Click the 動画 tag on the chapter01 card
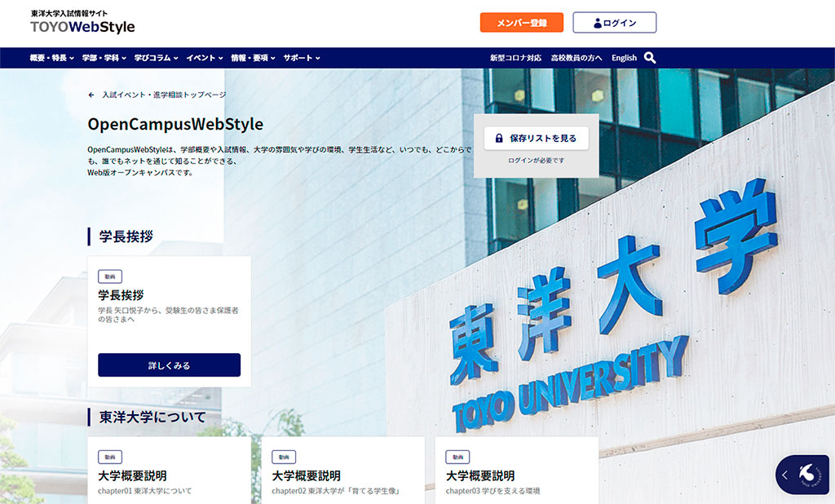The image size is (835, 504). point(110,458)
